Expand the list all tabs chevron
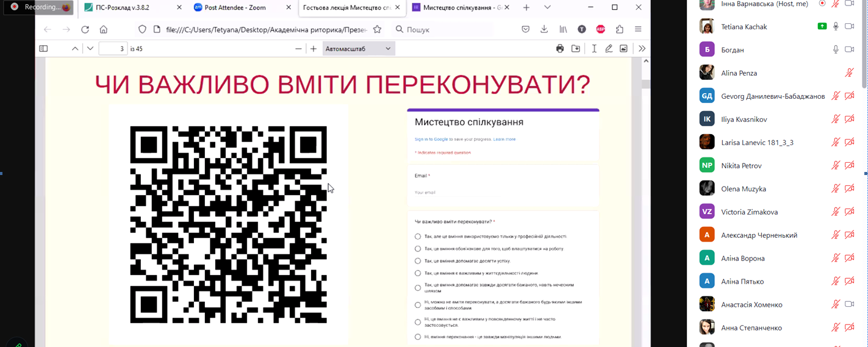The width and height of the screenshot is (868, 347). (x=547, y=7)
